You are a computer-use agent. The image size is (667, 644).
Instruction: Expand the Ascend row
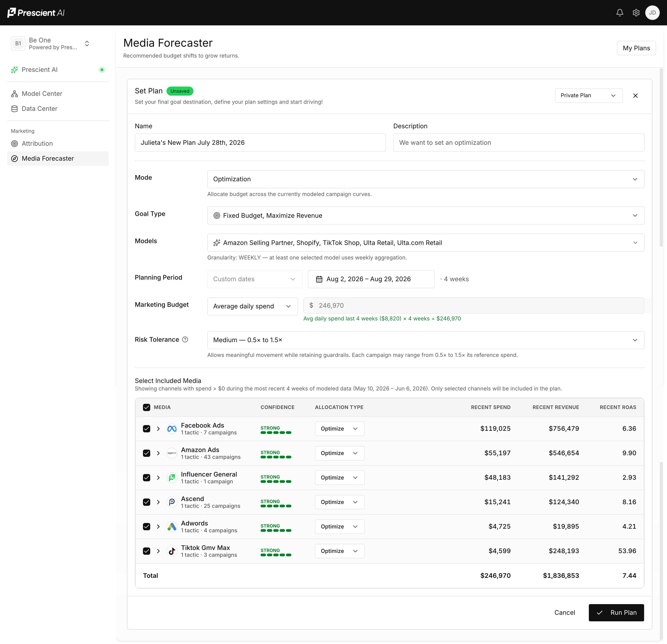click(x=158, y=502)
